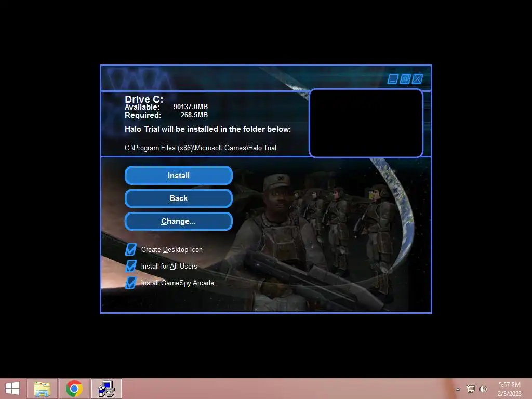Click the black preview panel in the installer
532x399 pixels.
(x=366, y=123)
